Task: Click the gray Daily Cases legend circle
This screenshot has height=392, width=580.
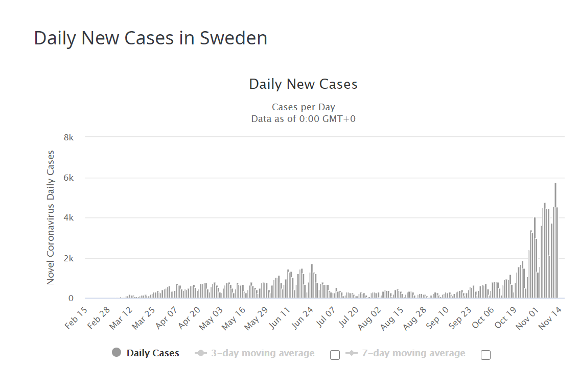Action: pos(117,353)
